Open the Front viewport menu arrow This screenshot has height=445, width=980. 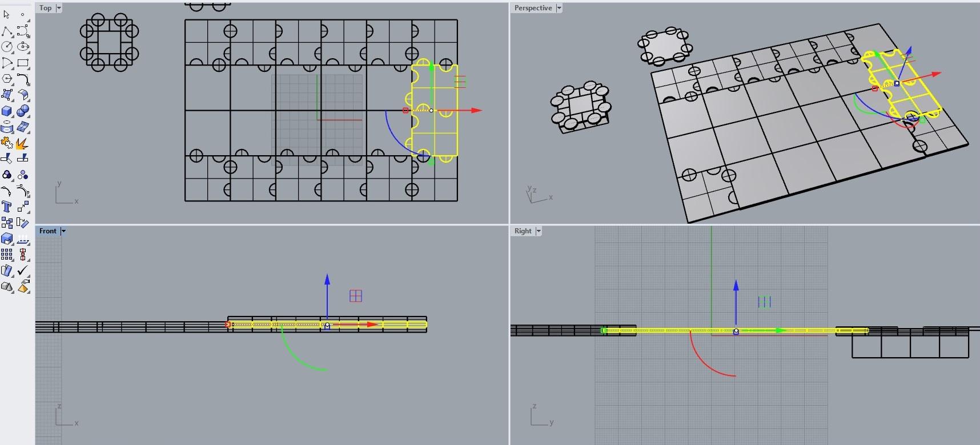click(x=63, y=231)
